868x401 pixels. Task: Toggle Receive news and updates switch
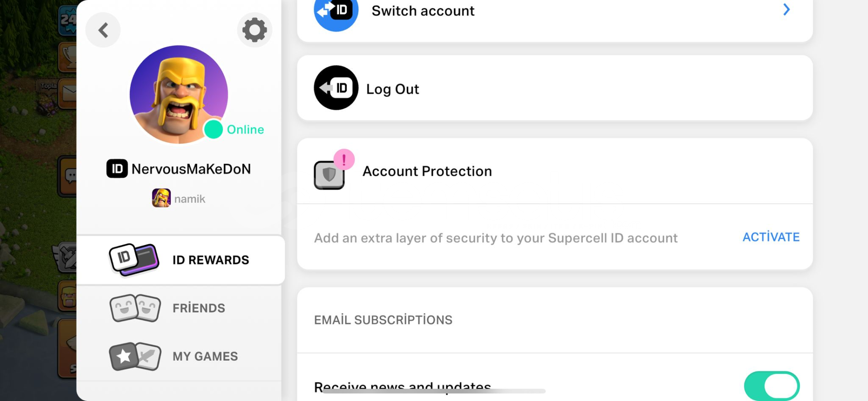click(771, 386)
